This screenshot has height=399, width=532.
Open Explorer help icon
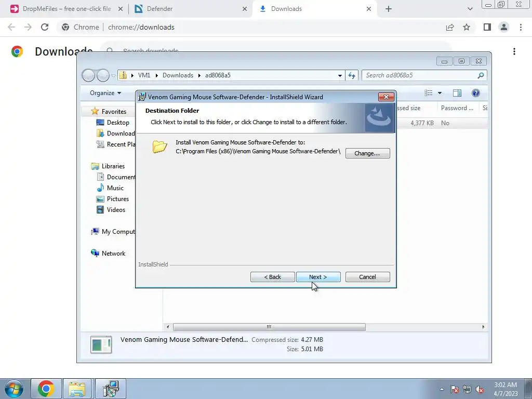pos(476,93)
